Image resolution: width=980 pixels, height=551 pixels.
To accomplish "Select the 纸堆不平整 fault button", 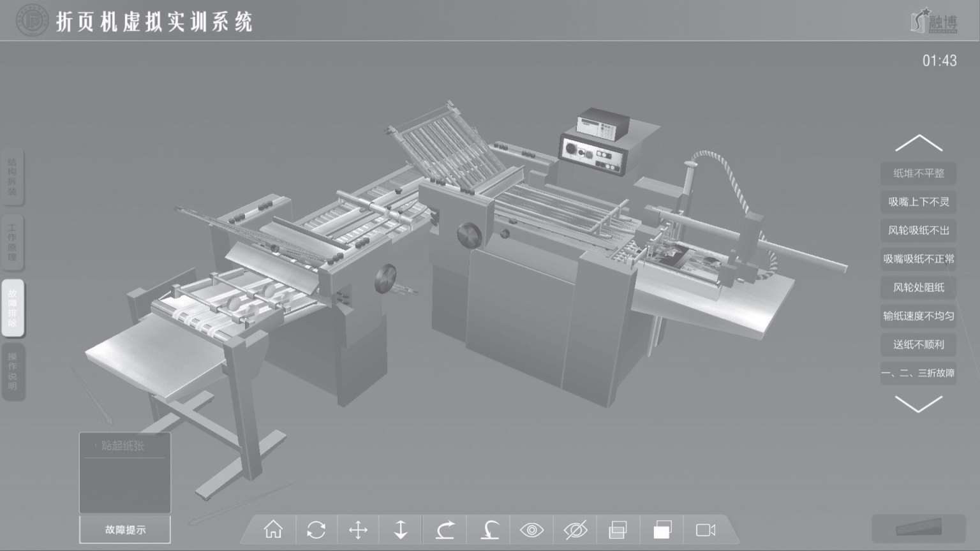I will pos(918,173).
